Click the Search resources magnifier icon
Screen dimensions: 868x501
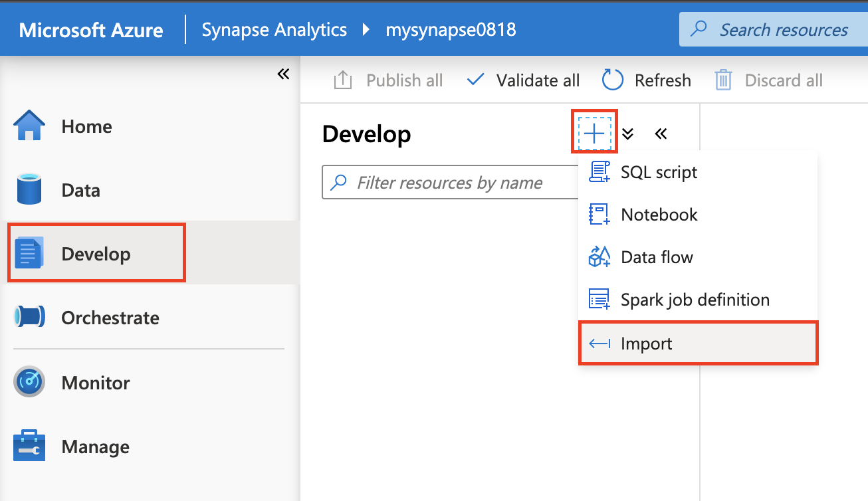point(699,29)
